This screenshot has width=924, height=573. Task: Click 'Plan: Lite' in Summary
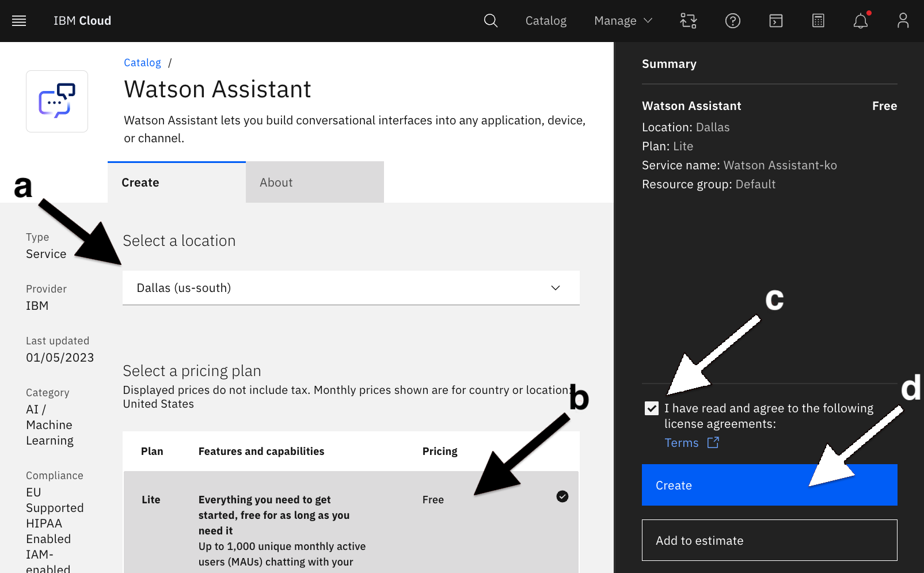(667, 146)
